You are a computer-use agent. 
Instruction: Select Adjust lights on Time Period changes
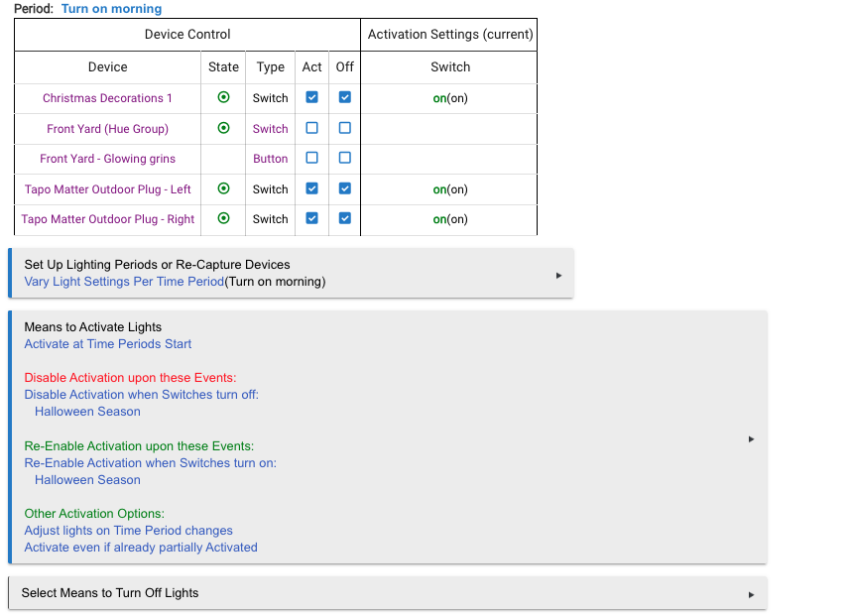128,531
